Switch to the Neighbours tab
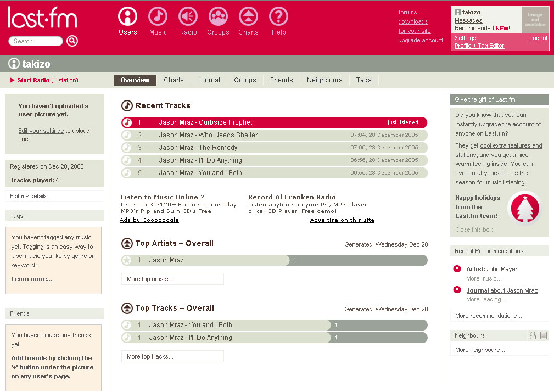The image size is (554, 392). (324, 80)
